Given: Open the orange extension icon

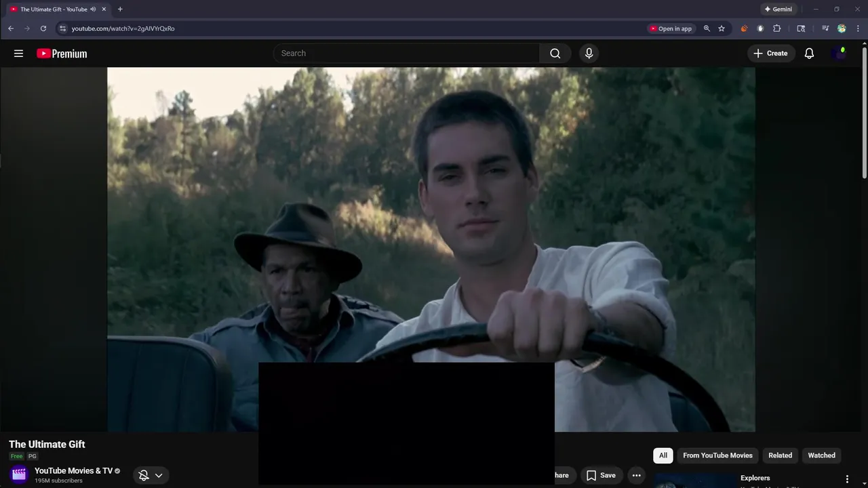Looking at the screenshot, I should (744, 28).
